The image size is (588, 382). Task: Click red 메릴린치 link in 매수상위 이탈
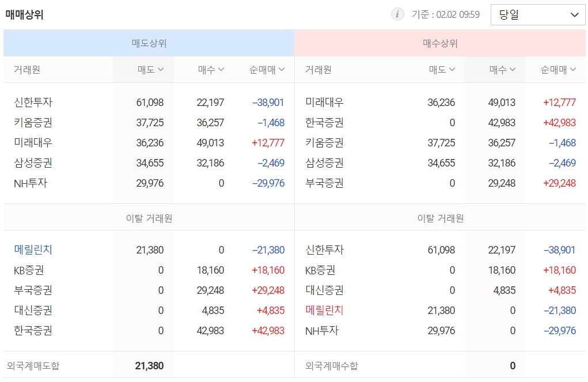pos(324,311)
